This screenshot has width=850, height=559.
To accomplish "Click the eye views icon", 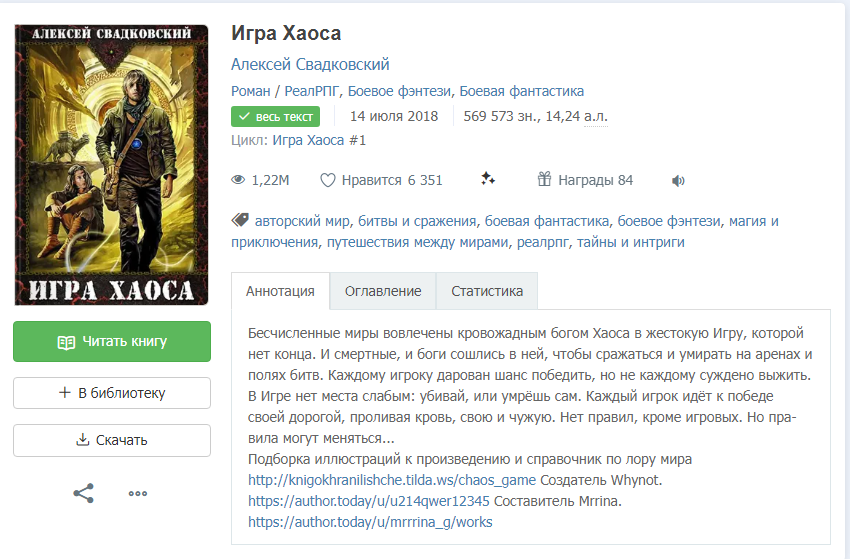I will pos(238,180).
